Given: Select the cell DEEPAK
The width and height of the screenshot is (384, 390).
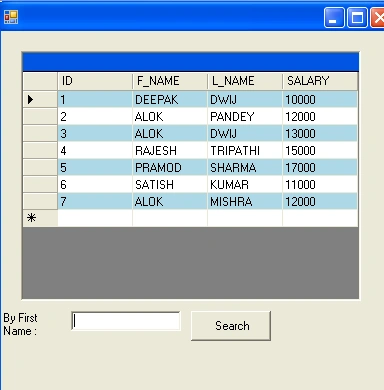Looking at the screenshot, I should point(170,99).
